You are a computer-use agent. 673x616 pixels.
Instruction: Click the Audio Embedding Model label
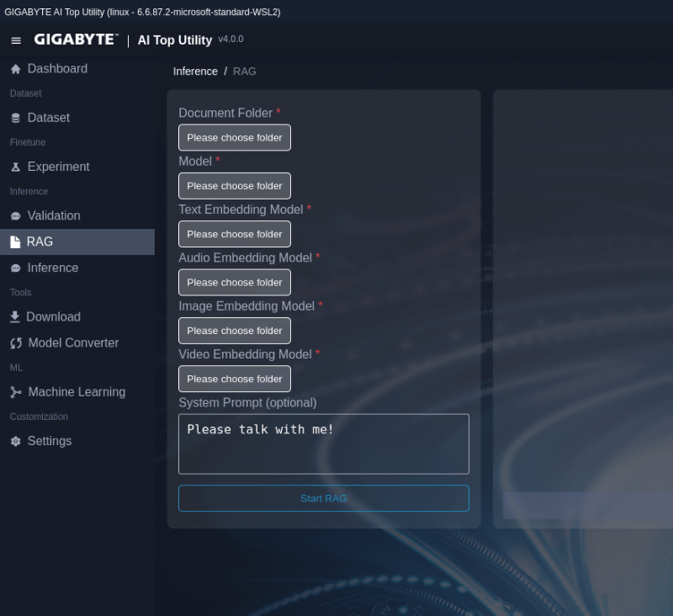click(x=245, y=258)
